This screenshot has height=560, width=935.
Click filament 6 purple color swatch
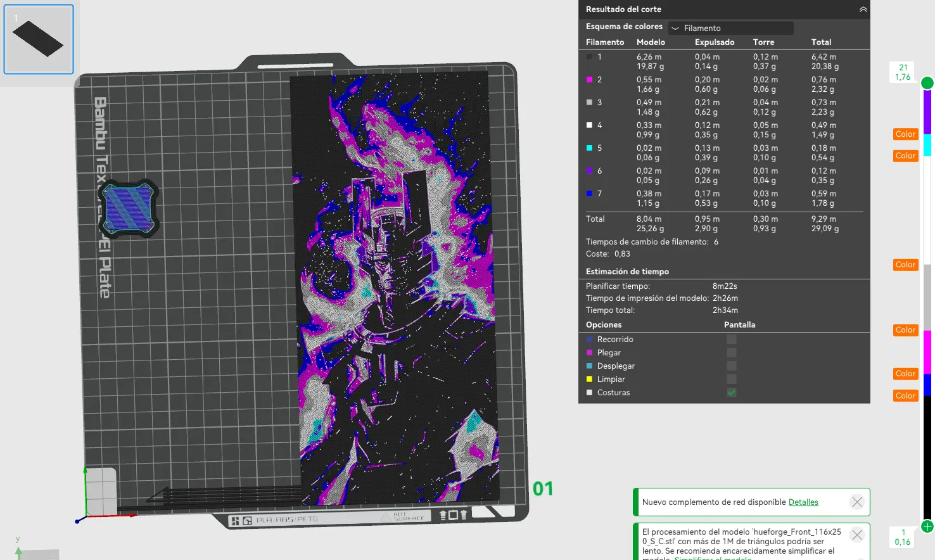[x=589, y=171]
